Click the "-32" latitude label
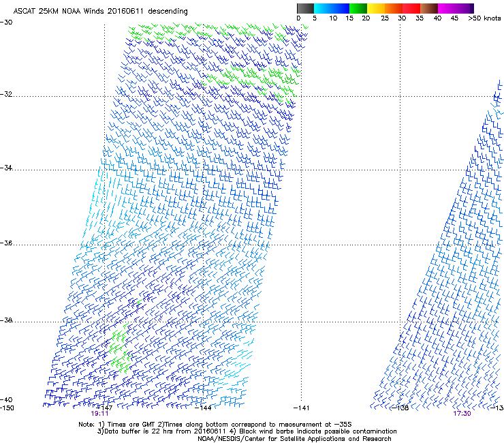This screenshot has height=443, width=504. [x=6, y=94]
